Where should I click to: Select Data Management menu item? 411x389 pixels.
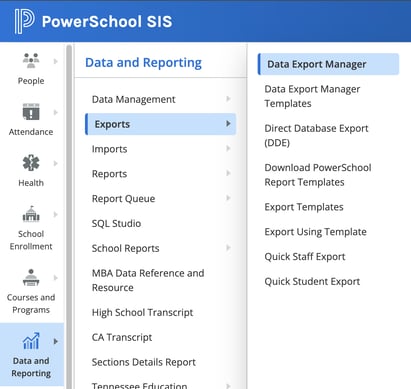click(133, 99)
